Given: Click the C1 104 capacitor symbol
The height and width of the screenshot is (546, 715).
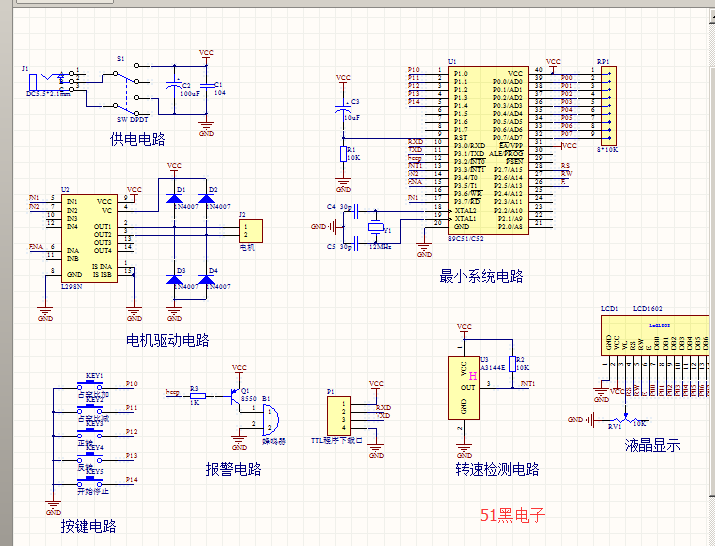Looking at the screenshot, I should [207, 86].
